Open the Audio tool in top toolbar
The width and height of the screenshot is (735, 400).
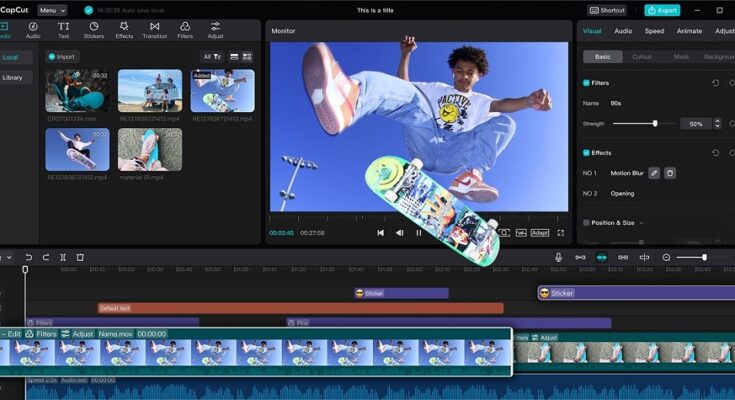(x=33, y=30)
